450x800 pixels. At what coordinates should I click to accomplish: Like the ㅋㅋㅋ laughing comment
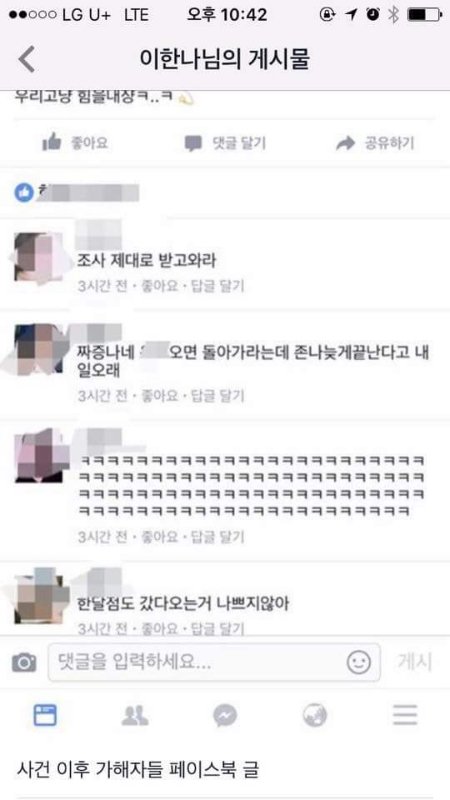pos(160,537)
